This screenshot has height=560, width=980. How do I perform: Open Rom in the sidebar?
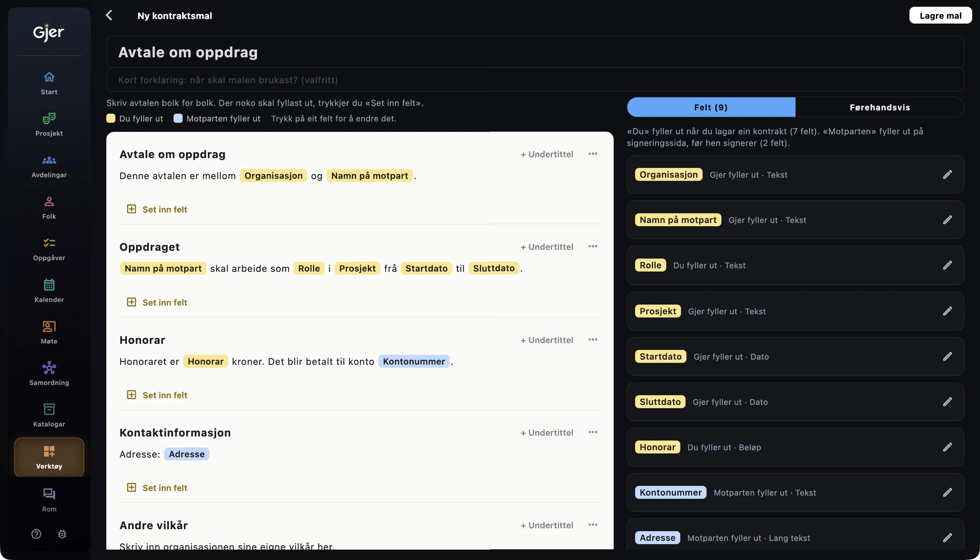coord(49,500)
